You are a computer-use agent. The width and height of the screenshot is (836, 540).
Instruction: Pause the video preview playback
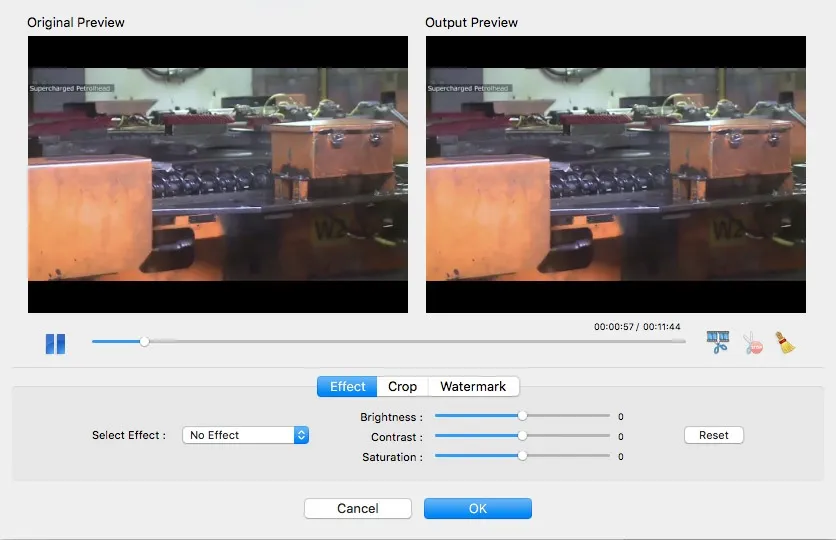click(55, 344)
